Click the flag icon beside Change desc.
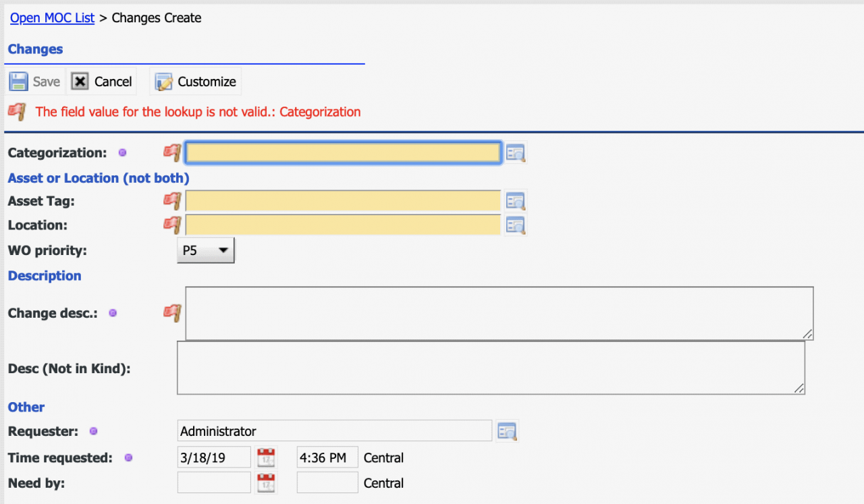The height and width of the screenshot is (504, 864). click(173, 313)
